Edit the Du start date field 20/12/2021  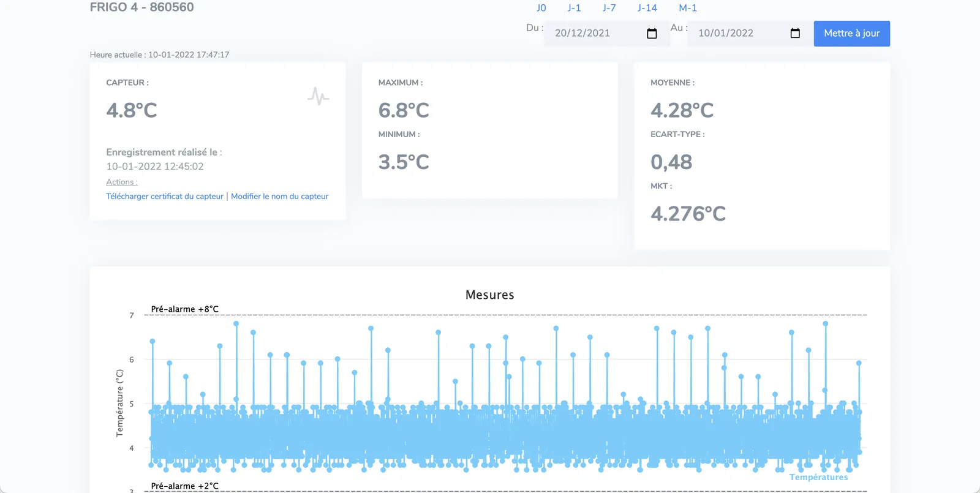tap(606, 33)
